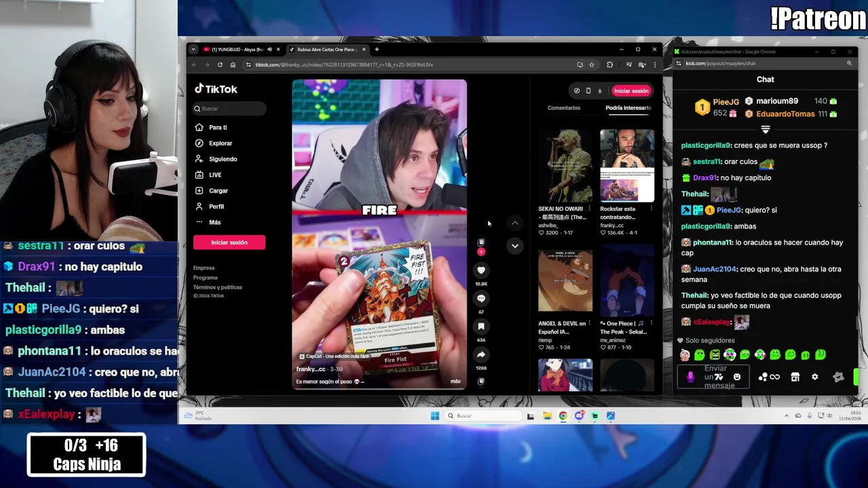The image size is (868, 488).
Task: Open video comments with the speech bubble icon
Action: (481, 298)
